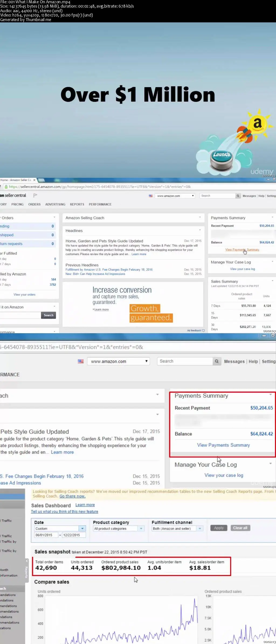Click the gray flag icon beside seller central logo
This screenshot has width=276, height=644.
[x=35, y=195]
